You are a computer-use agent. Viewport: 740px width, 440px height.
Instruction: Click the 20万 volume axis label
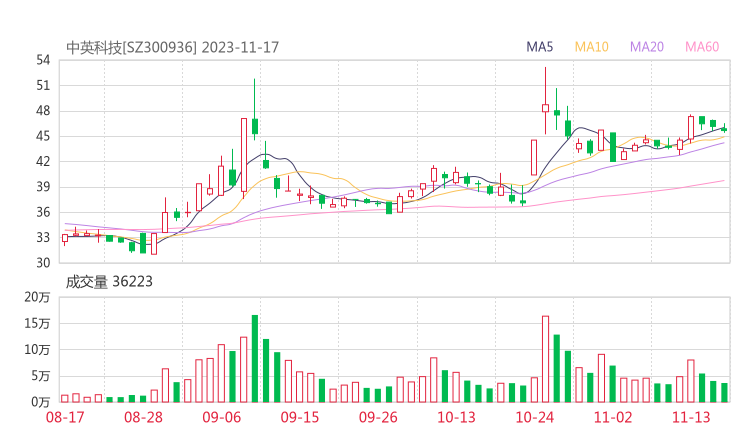37,298
